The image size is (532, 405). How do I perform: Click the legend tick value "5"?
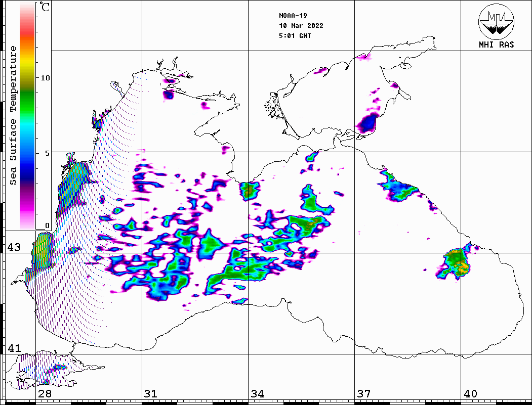(48, 153)
